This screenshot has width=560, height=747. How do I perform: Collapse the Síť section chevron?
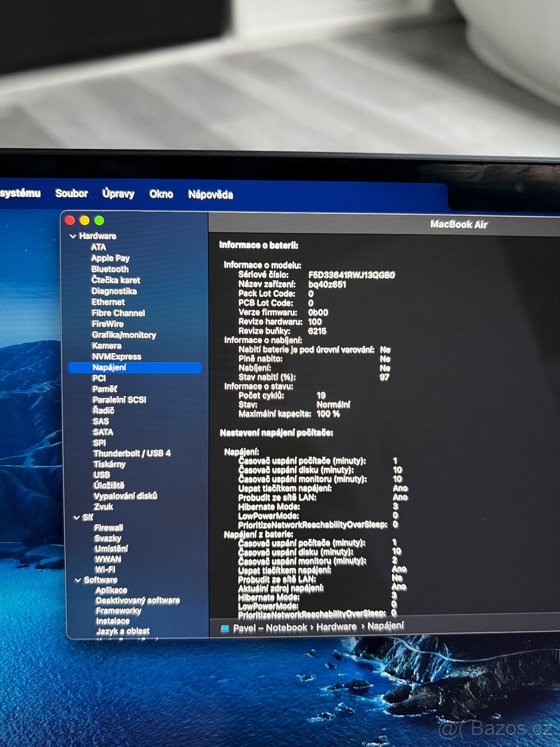76,517
